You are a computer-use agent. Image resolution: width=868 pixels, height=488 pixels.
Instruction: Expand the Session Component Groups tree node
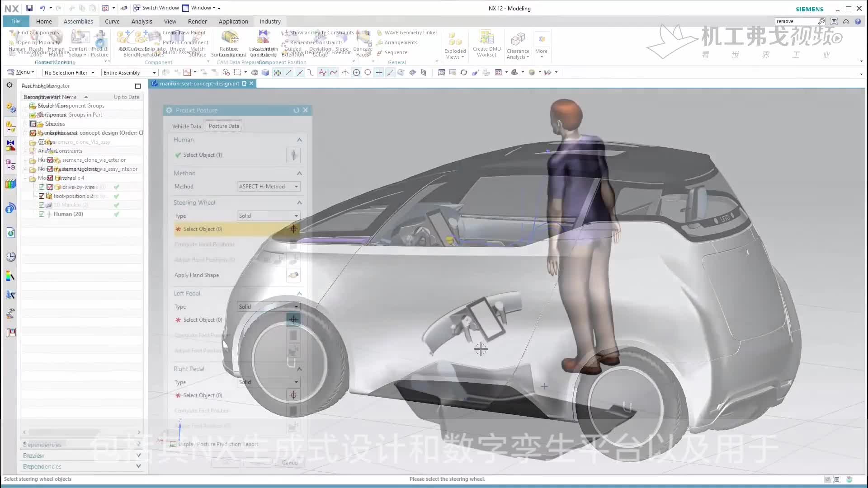(x=25, y=106)
